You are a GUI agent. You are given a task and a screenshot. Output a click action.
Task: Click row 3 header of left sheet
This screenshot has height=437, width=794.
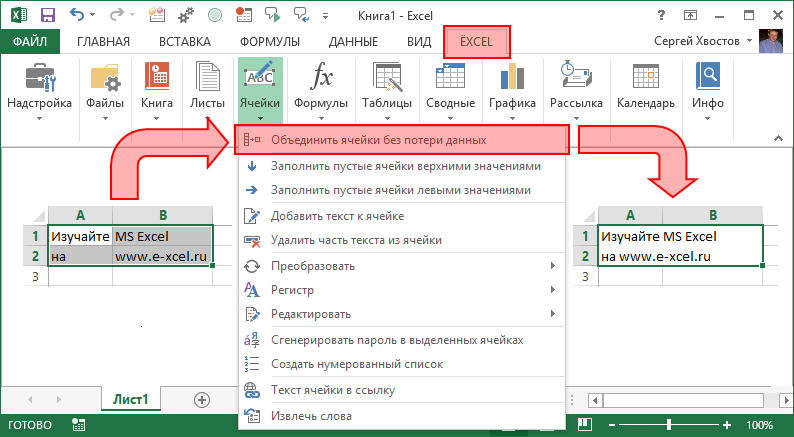click(35, 276)
